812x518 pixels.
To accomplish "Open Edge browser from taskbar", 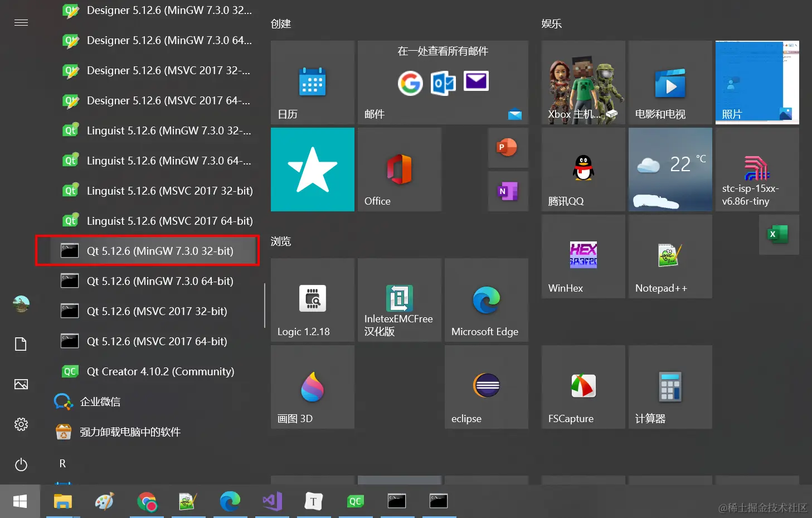I will pyautogui.click(x=230, y=501).
